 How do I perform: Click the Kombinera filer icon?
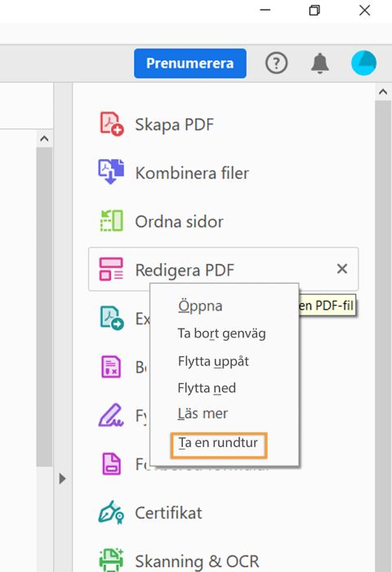[111, 172]
